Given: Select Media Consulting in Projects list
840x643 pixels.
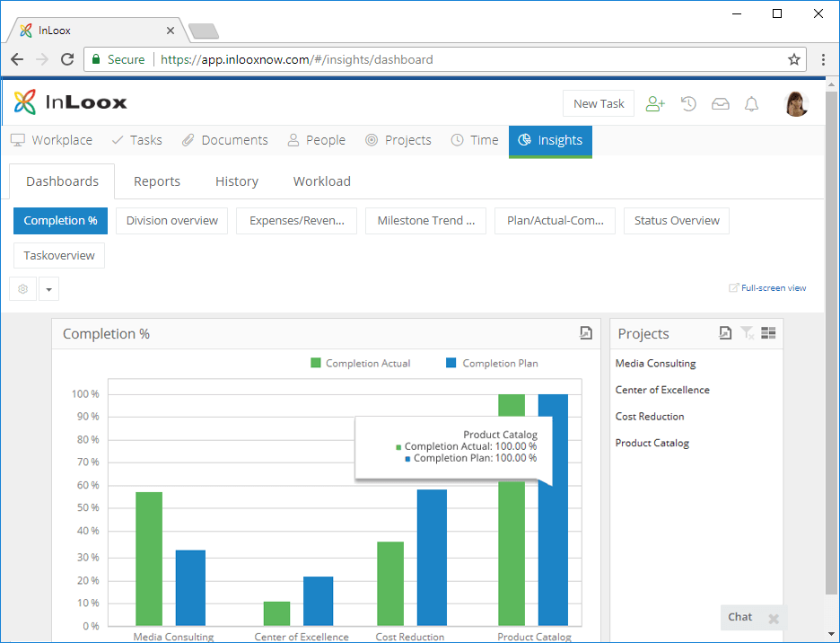Looking at the screenshot, I should (655, 363).
